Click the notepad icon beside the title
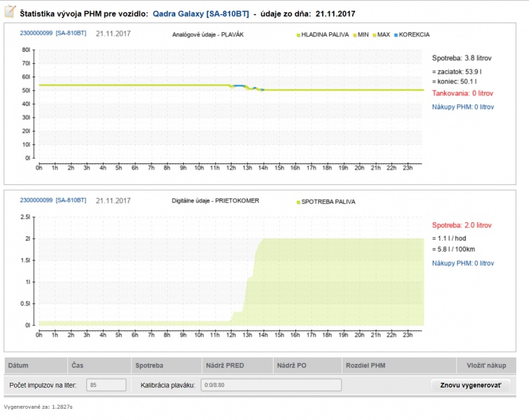Screen dimensions: 529x420 tap(10, 11)
